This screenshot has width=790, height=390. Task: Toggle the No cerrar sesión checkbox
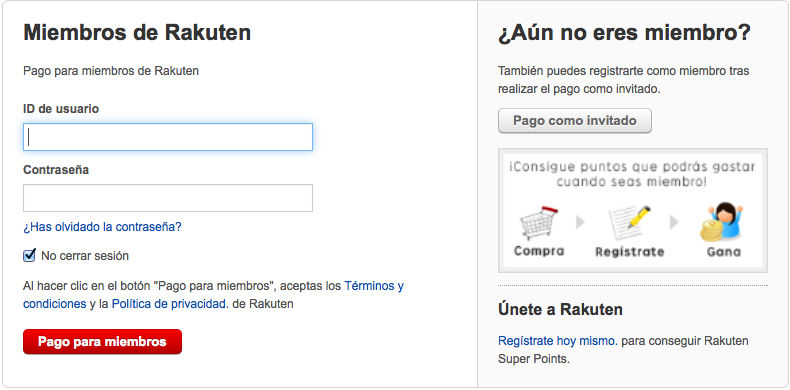tap(29, 255)
